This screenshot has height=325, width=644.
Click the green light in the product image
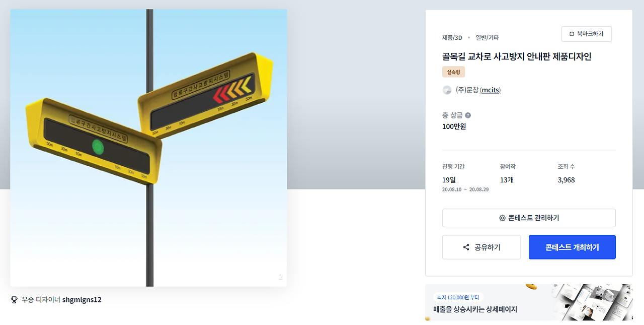(98, 147)
